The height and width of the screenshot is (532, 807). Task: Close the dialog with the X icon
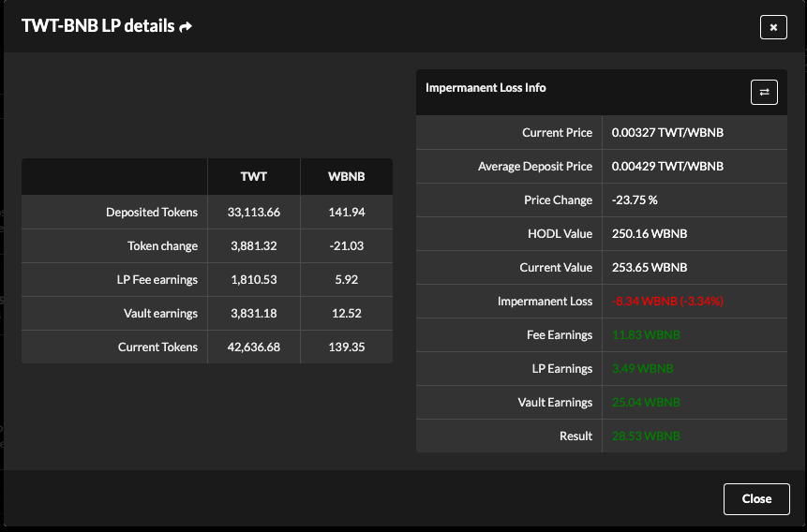coord(773,27)
